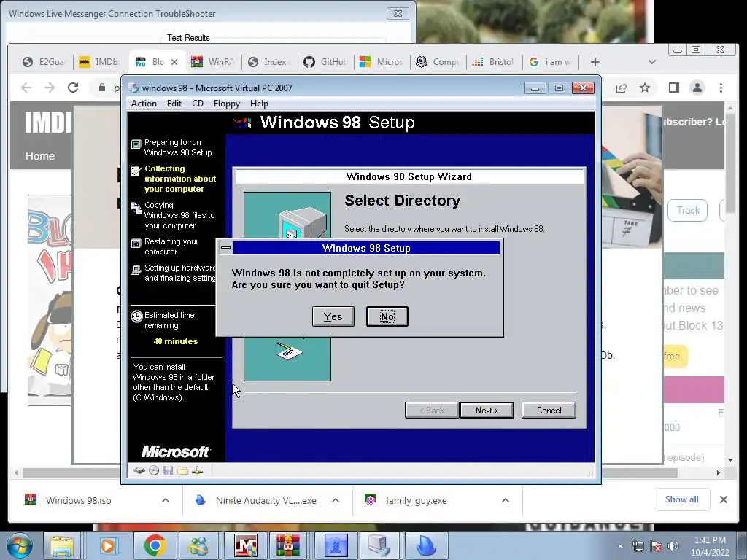This screenshot has width=747, height=560.
Task: Click the Virtual PC taskbar icon
Action: tap(380, 545)
